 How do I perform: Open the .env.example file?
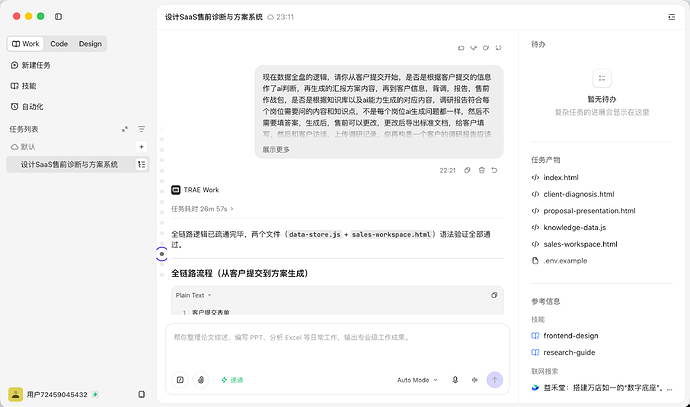tap(559, 261)
